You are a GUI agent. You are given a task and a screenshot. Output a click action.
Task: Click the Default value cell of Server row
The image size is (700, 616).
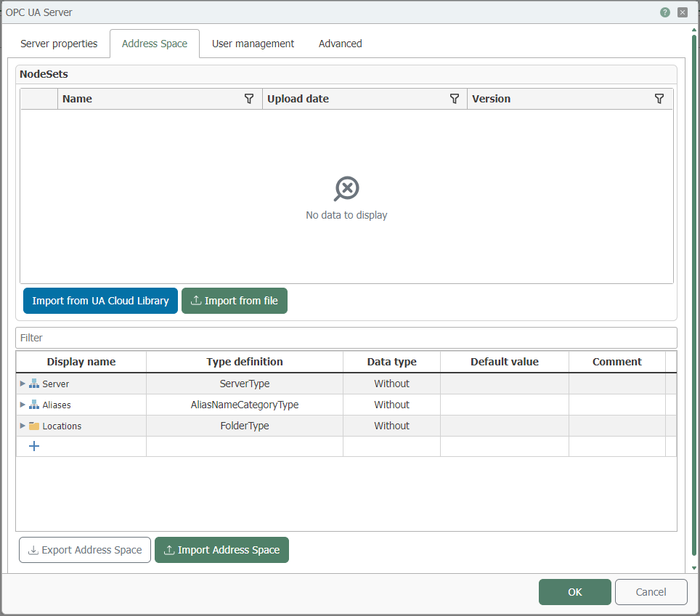[x=505, y=384]
